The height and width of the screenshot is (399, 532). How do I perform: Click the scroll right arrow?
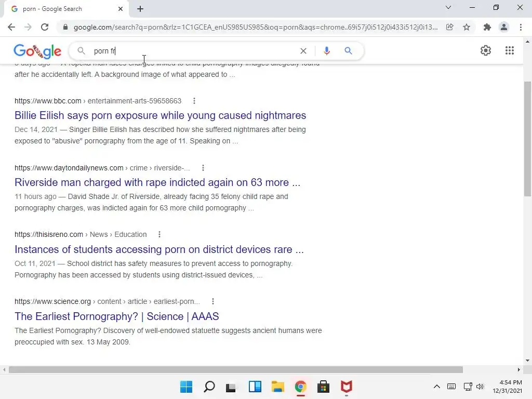pyautogui.click(x=519, y=369)
